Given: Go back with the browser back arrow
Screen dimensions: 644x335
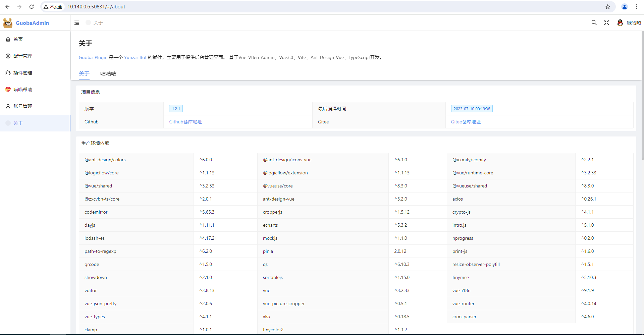Looking at the screenshot, I should pos(7,7).
